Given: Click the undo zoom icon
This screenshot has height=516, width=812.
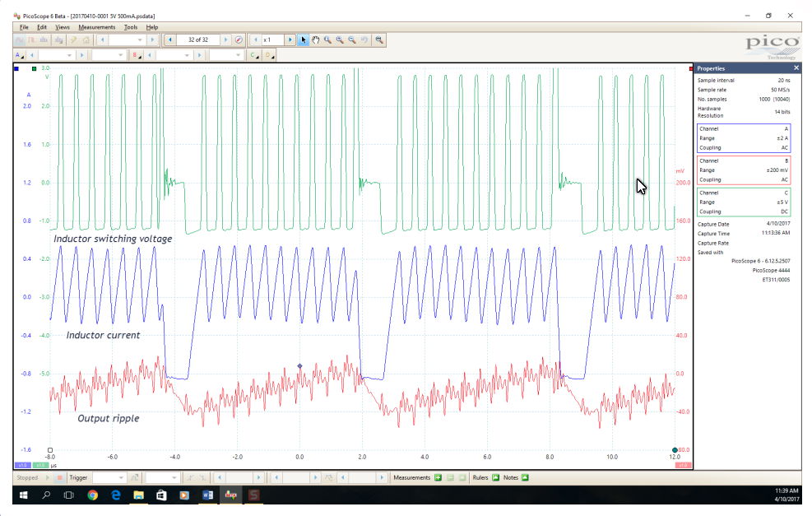Looking at the screenshot, I should click(x=364, y=40).
